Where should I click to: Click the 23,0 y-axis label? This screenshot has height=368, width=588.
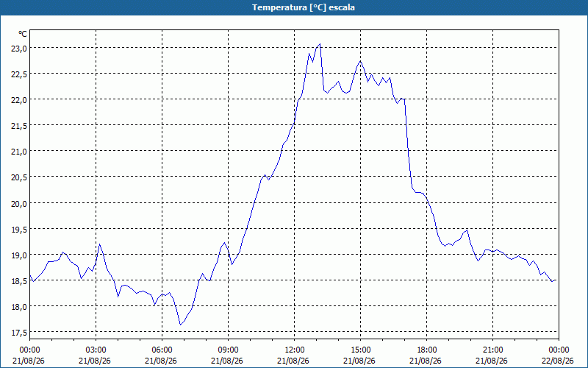pyautogui.click(x=19, y=48)
